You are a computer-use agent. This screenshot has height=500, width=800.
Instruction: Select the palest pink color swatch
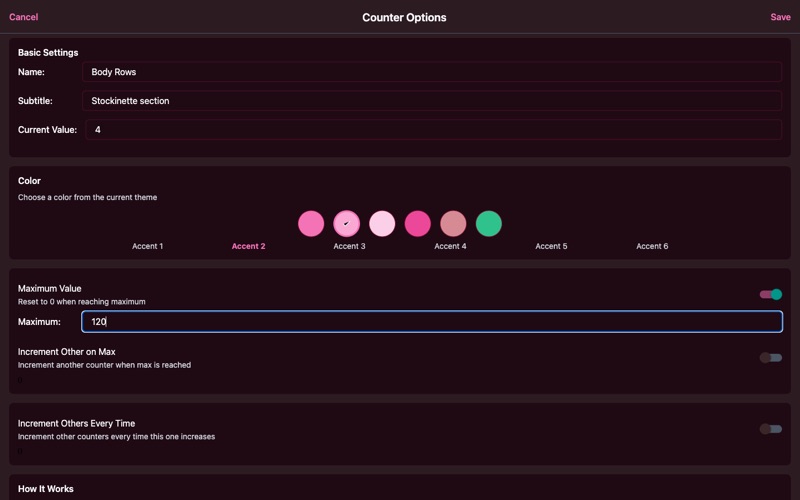[x=382, y=224]
